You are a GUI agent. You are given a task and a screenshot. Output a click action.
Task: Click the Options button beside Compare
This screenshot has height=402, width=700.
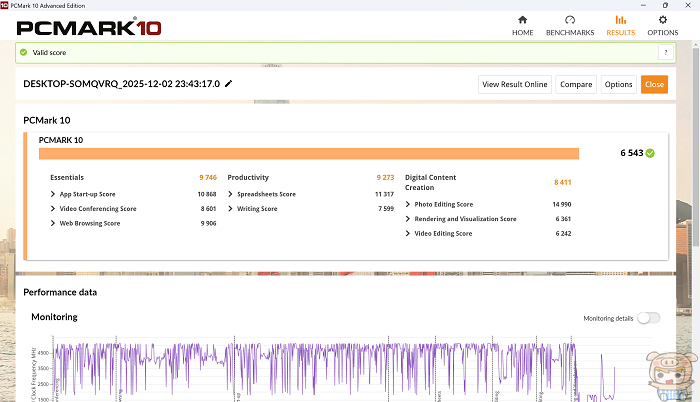coord(618,84)
